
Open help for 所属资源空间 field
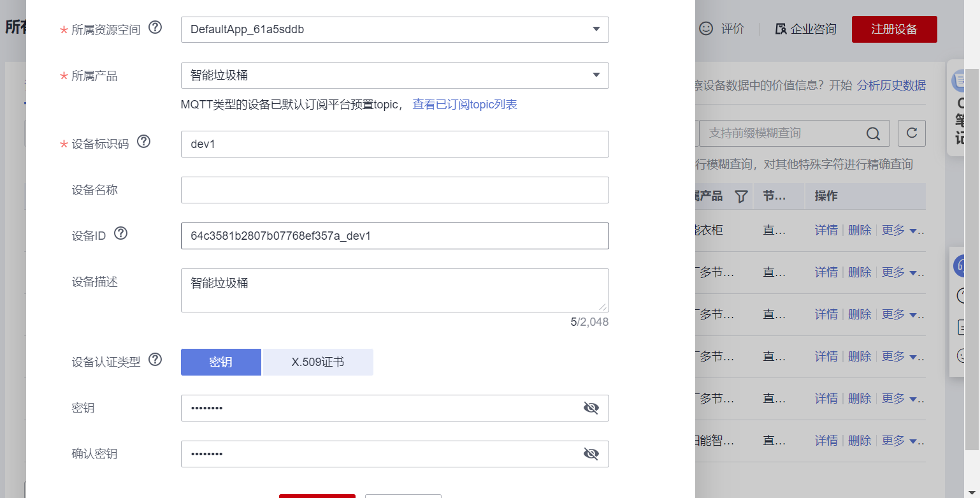[x=155, y=27]
